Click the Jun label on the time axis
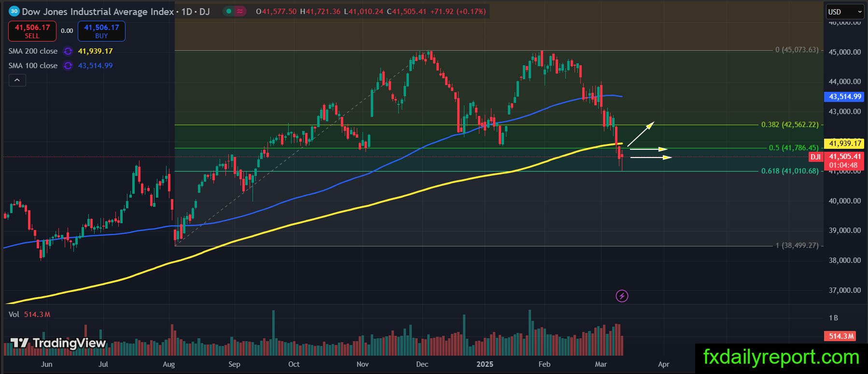This screenshot has height=374, width=868. click(x=47, y=364)
